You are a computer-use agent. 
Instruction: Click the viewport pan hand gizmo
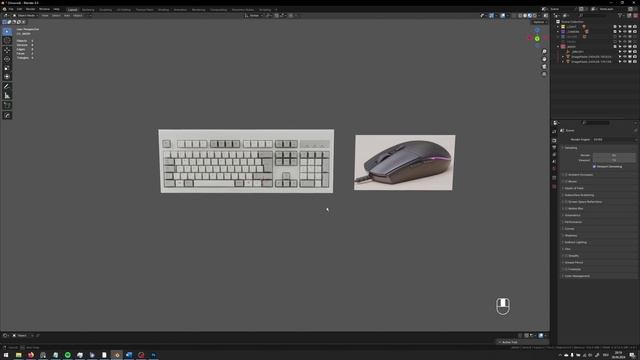coord(544,59)
